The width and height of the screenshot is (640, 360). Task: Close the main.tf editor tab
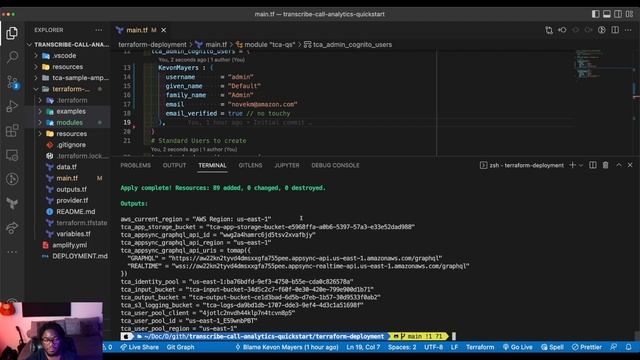point(164,30)
